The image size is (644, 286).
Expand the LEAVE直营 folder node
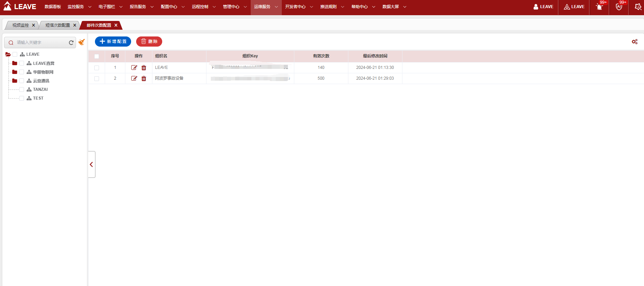[x=15, y=63]
